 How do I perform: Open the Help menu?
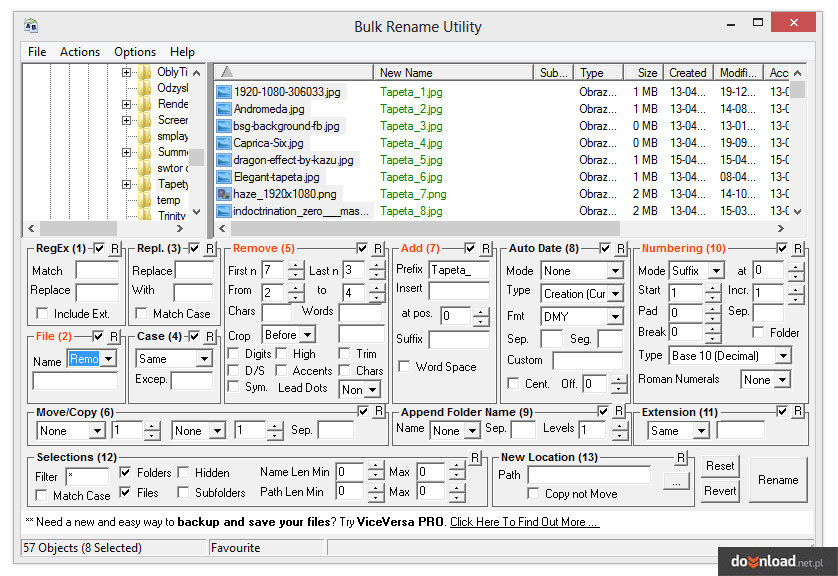pos(182,52)
